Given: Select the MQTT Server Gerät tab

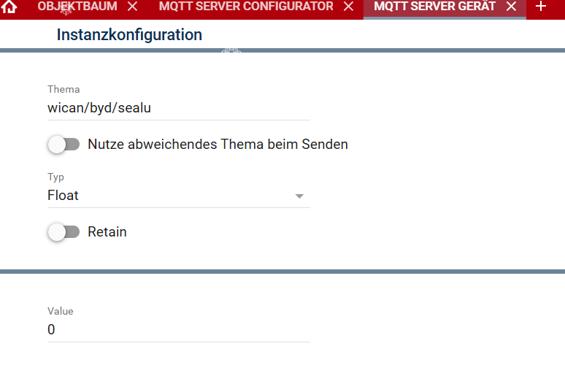Looking at the screenshot, I should [434, 6].
